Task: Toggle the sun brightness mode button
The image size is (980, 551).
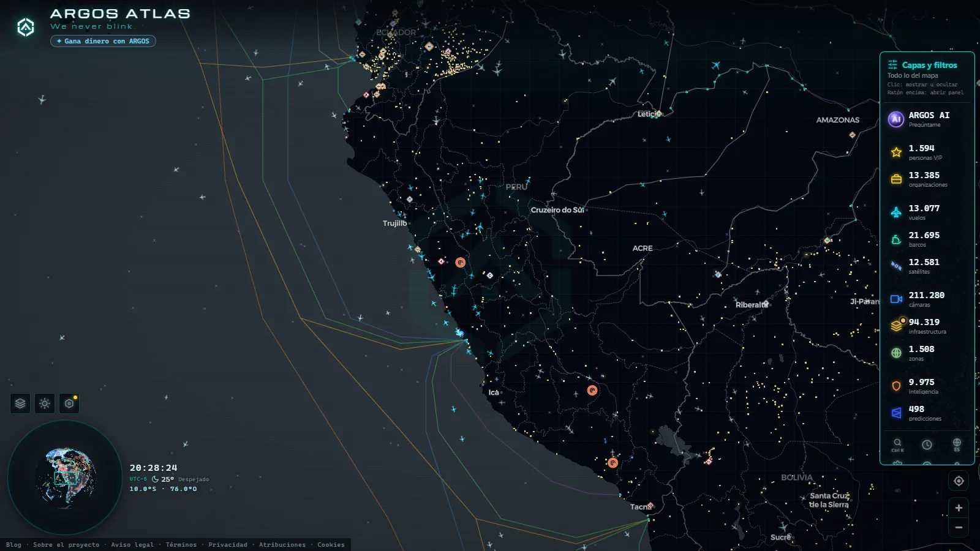Action: [45, 403]
